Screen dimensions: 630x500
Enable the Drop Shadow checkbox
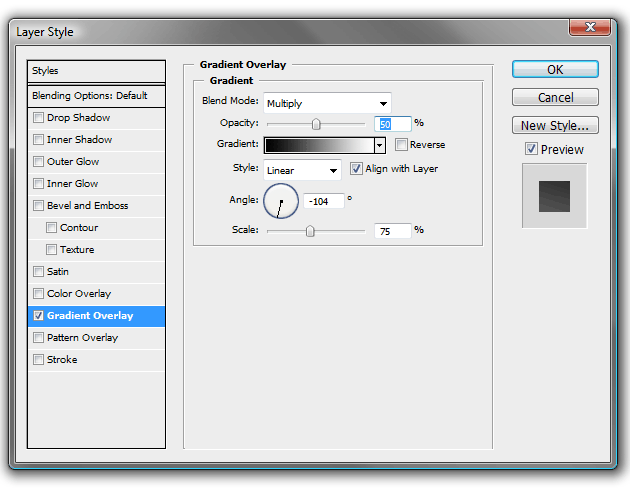coord(39,117)
